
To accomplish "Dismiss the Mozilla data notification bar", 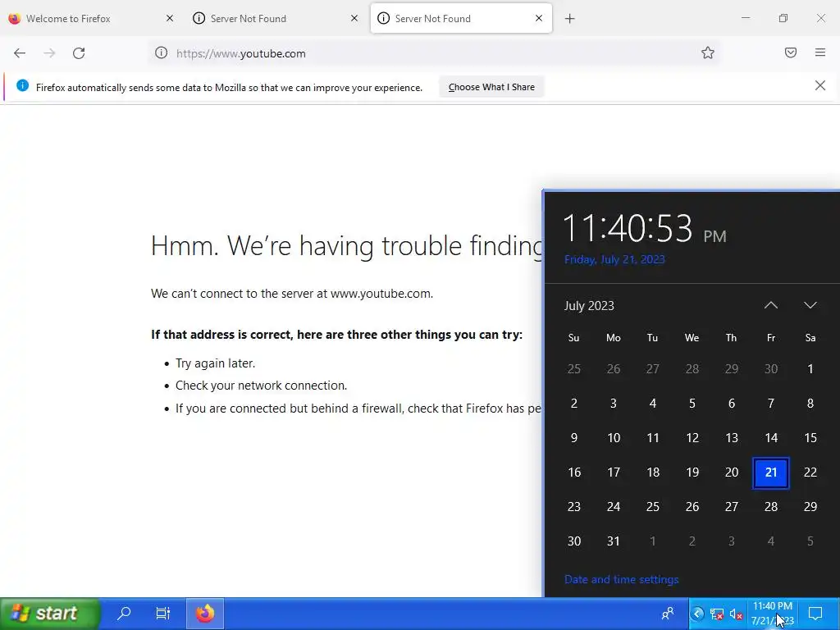I will (x=820, y=85).
